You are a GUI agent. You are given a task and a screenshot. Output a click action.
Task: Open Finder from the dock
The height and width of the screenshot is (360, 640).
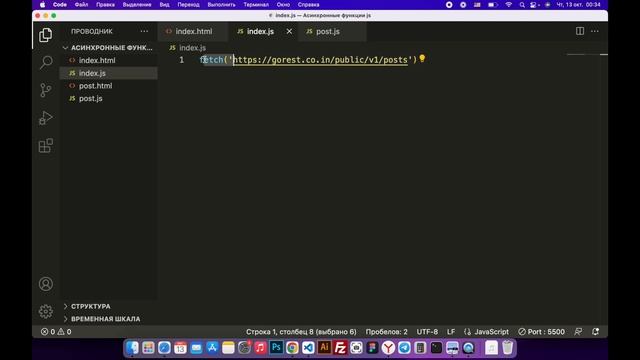click(132, 347)
